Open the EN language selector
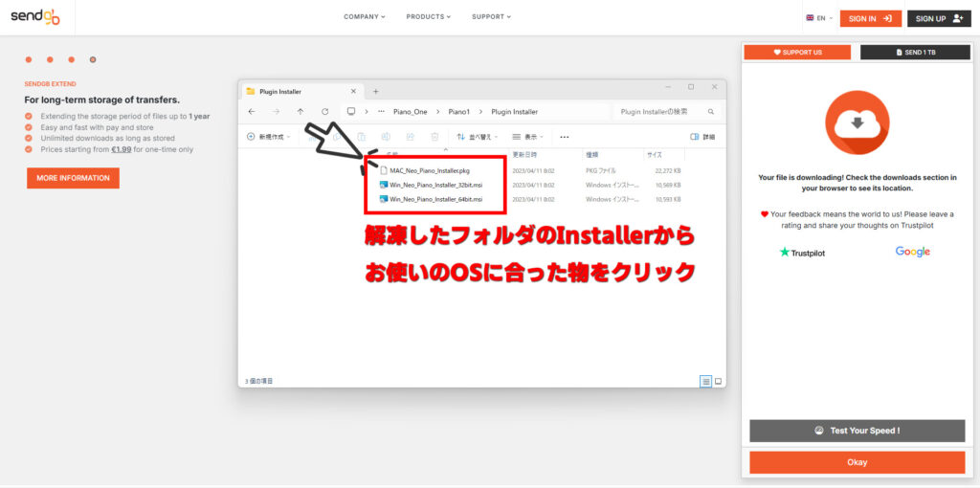The height and width of the screenshot is (488, 980). [819, 18]
